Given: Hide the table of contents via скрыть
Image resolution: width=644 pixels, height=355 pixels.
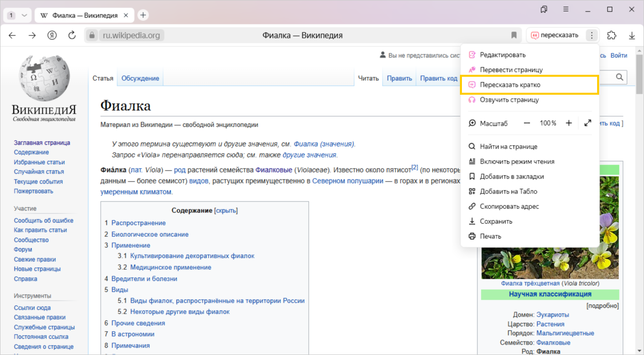Looking at the screenshot, I should click(226, 210).
